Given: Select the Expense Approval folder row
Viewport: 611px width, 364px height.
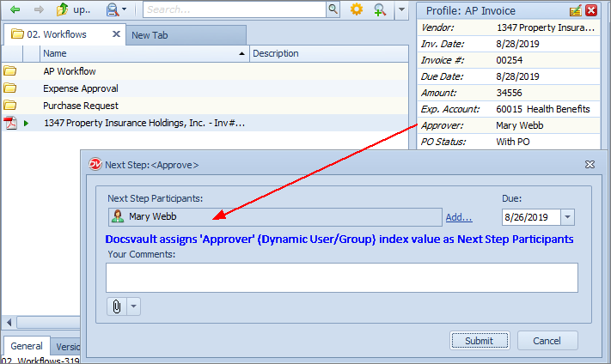Looking at the screenshot, I should coord(205,88).
